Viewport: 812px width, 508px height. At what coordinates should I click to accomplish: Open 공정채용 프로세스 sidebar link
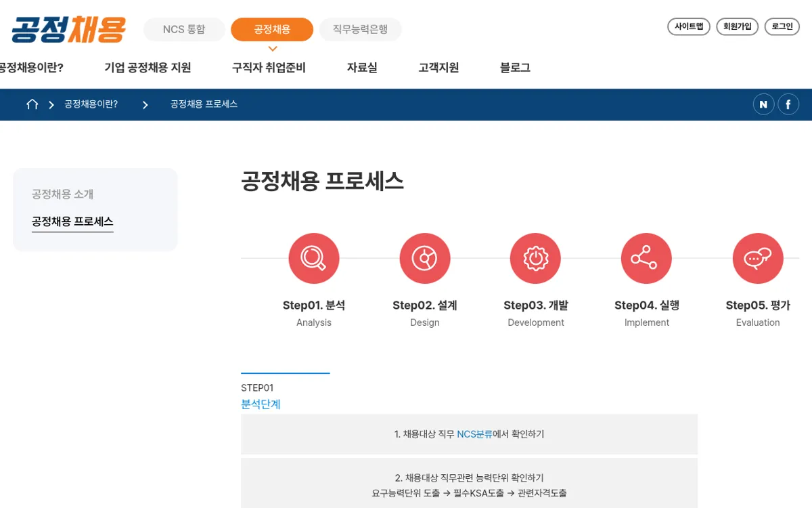pos(72,221)
